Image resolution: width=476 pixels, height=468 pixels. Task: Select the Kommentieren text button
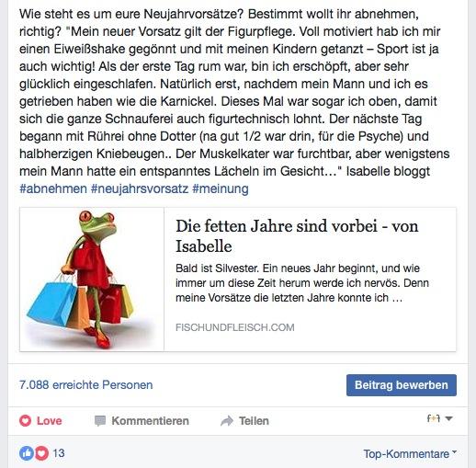(x=150, y=421)
